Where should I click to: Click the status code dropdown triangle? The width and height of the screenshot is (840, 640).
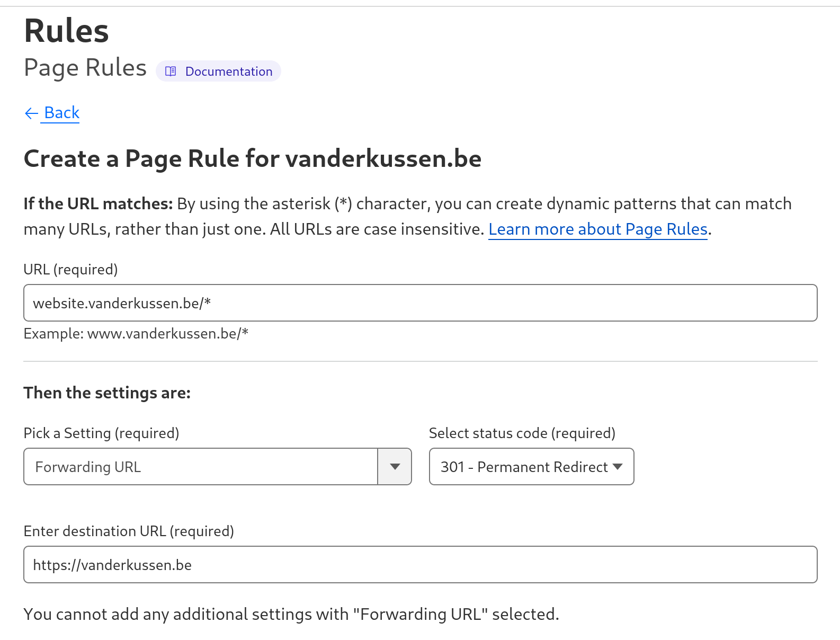[617, 467]
